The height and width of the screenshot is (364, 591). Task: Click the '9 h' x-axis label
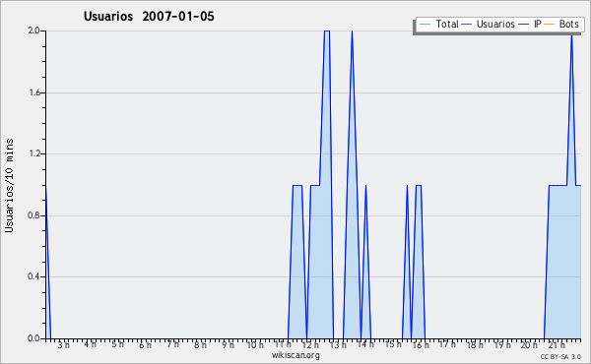pos(228,344)
